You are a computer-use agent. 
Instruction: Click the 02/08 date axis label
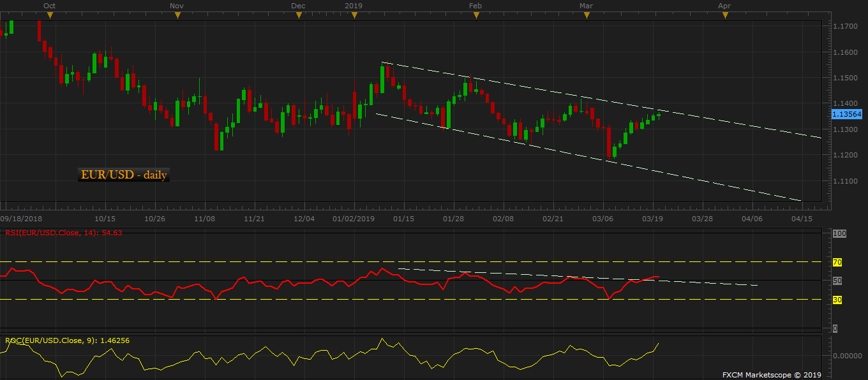point(503,218)
